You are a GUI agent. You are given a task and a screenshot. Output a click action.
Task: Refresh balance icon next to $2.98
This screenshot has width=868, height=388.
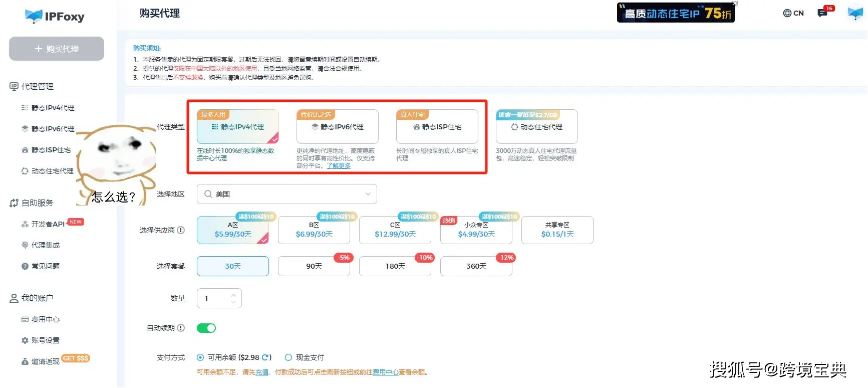[265, 357]
